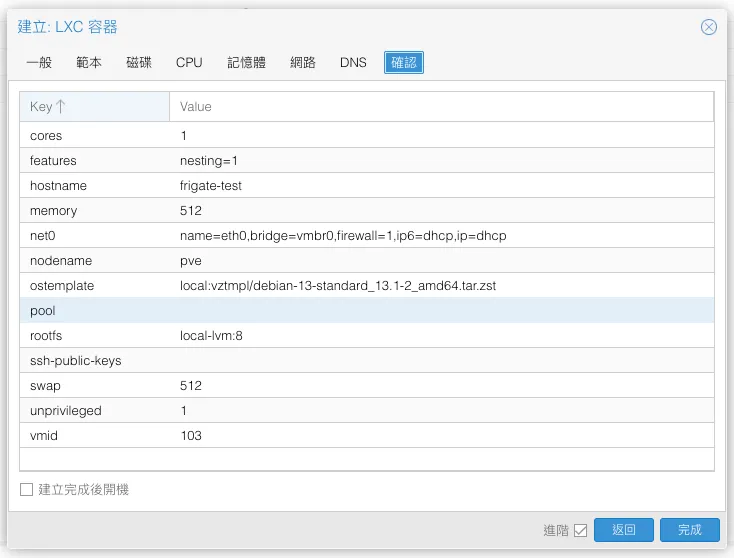Close the LXC container creation dialog
The image size is (734, 558).
point(709,27)
